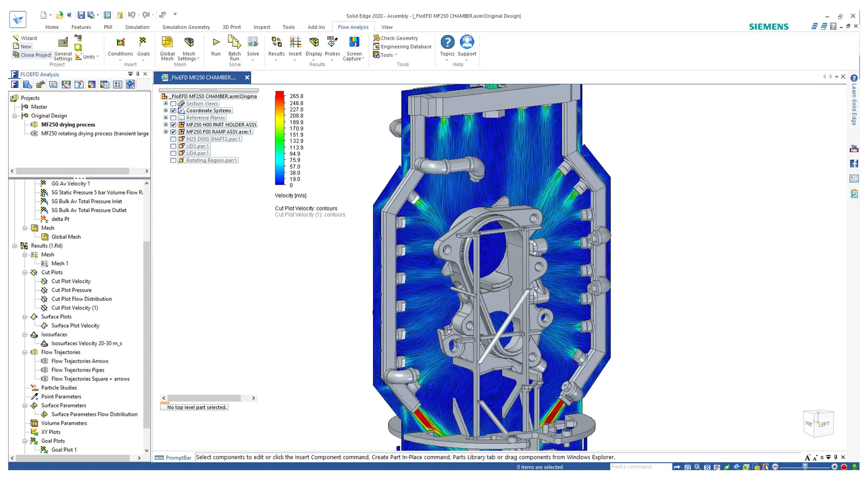Switch to the Inspect tab

click(x=262, y=27)
